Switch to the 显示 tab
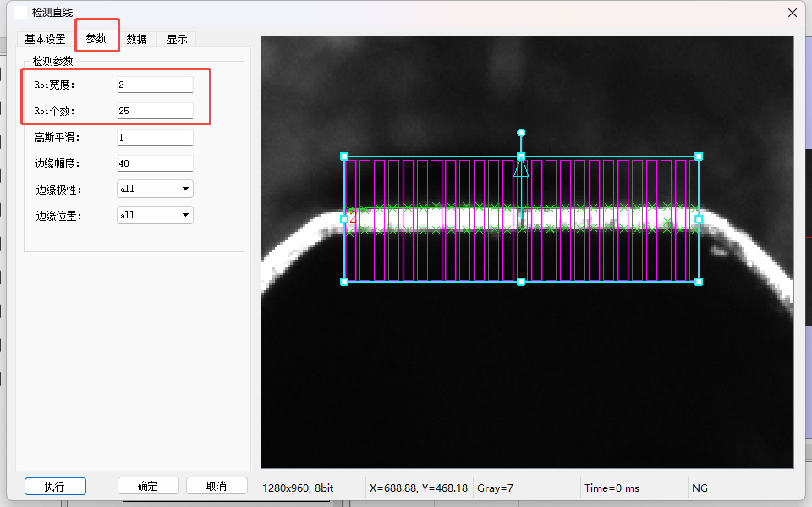 [177, 39]
